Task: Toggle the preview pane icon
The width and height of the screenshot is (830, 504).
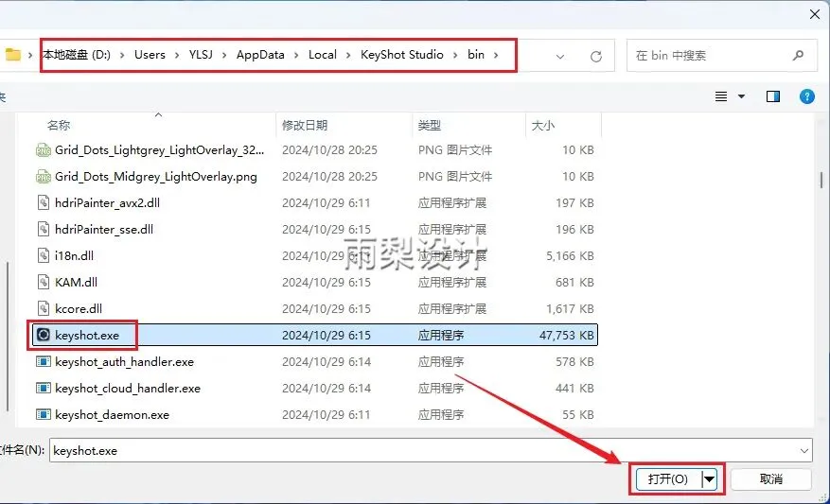Action: click(773, 96)
